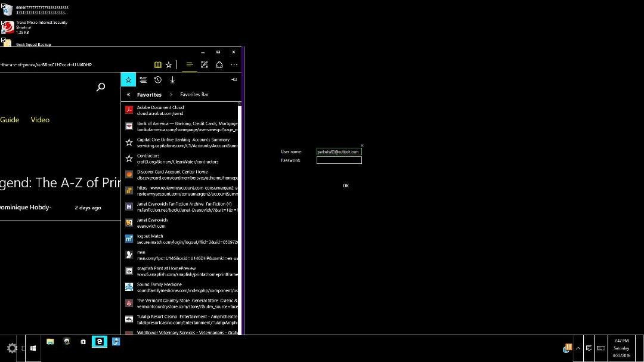
Task: Open Janet Evanovich evanovich.com favorite
Action: 180,222
